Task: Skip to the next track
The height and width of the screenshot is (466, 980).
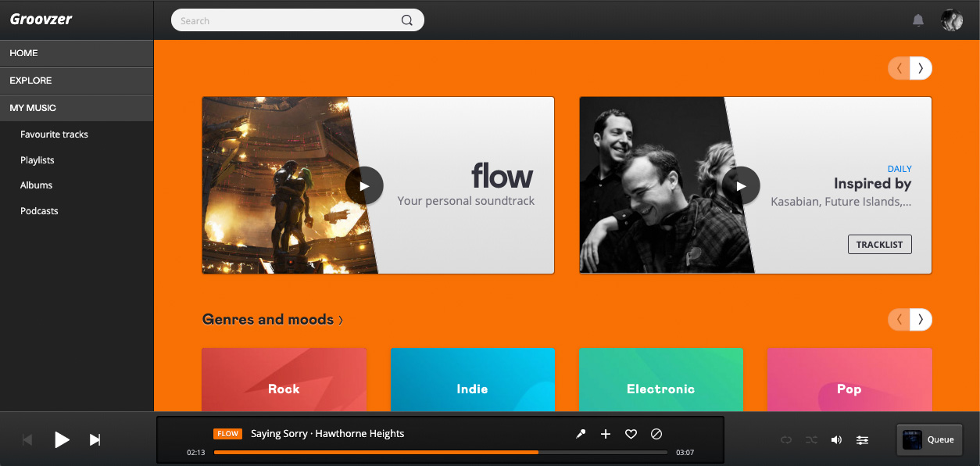Action: (x=95, y=439)
